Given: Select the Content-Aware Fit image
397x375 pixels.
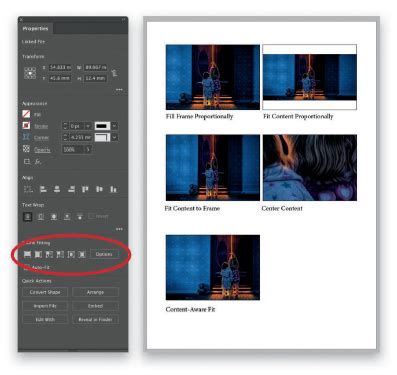Looking at the screenshot, I should 213,267.
